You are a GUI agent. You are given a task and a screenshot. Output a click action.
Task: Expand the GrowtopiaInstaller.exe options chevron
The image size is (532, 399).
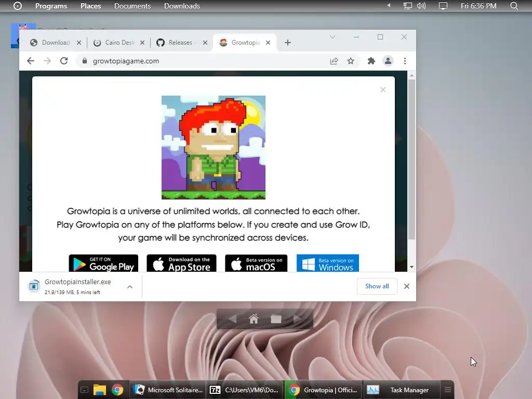point(129,287)
